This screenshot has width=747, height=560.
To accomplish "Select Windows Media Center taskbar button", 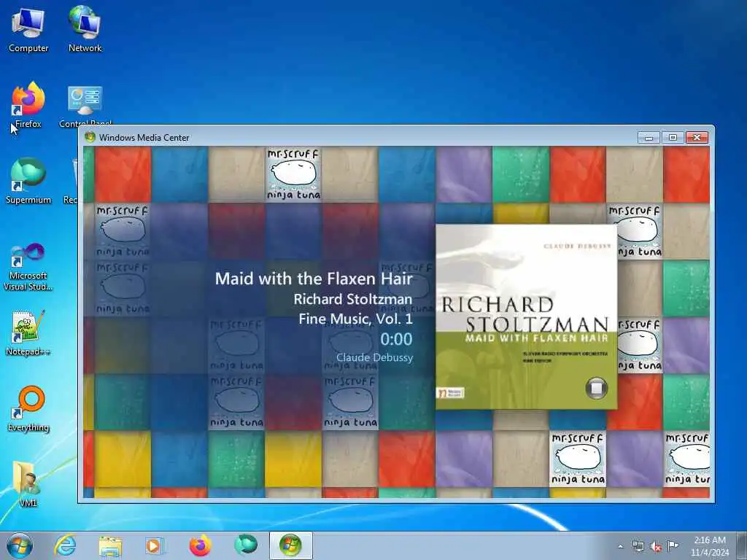I will tap(290, 545).
